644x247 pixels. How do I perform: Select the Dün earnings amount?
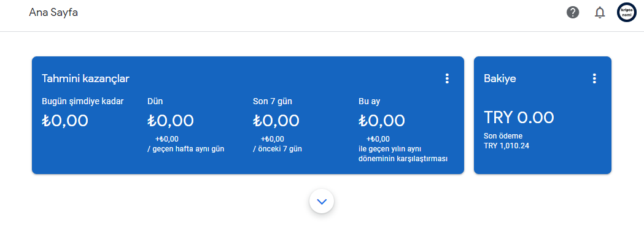(171, 121)
